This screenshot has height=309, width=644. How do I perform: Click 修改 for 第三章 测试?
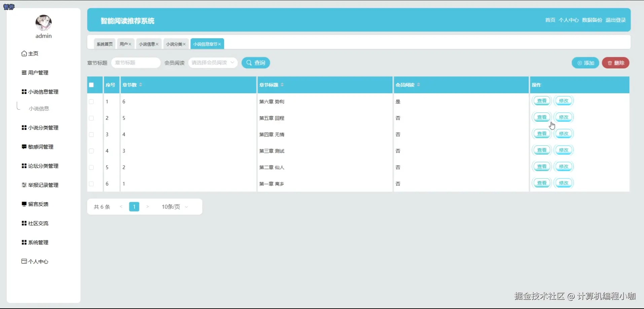564,150
